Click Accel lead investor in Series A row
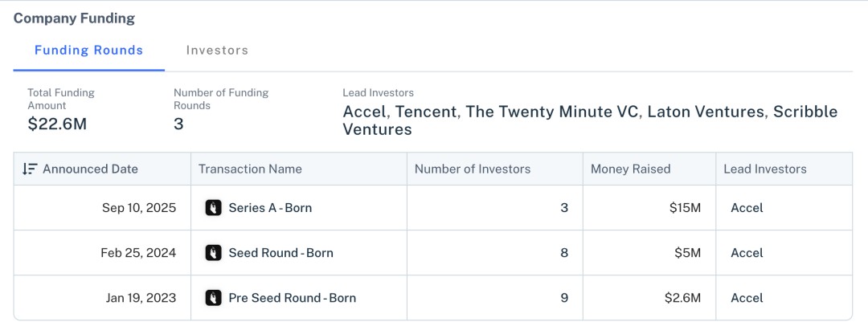Image resolution: width=868 pixels, height=326 pixels. [x=747, y=208]
